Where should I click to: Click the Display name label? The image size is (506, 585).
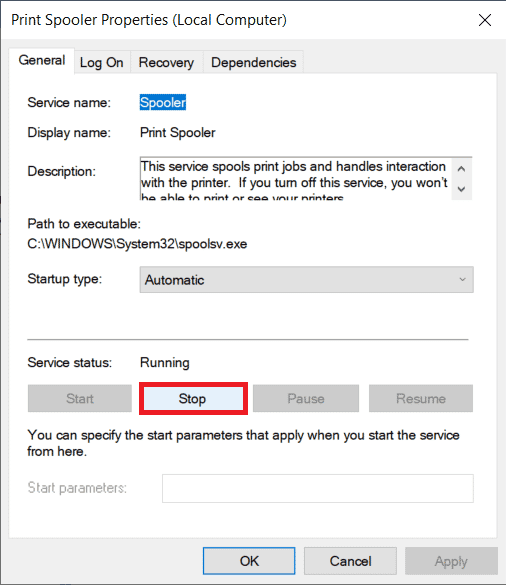(x=69, y=132)
